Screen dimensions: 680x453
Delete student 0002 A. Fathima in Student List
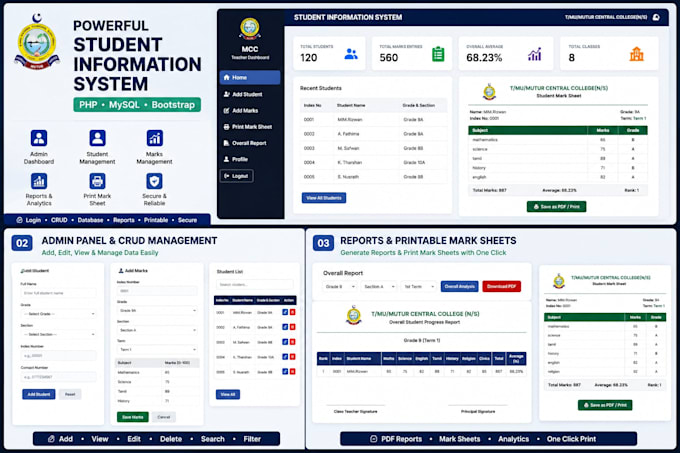[x=293, y=327]
